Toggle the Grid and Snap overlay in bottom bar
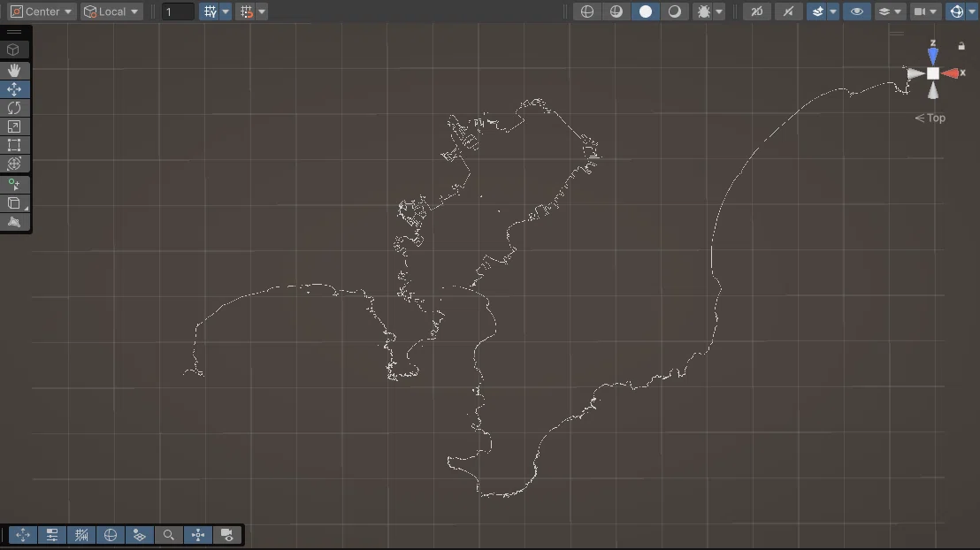Viewport: 980px width, 550px height. [81, 535]
